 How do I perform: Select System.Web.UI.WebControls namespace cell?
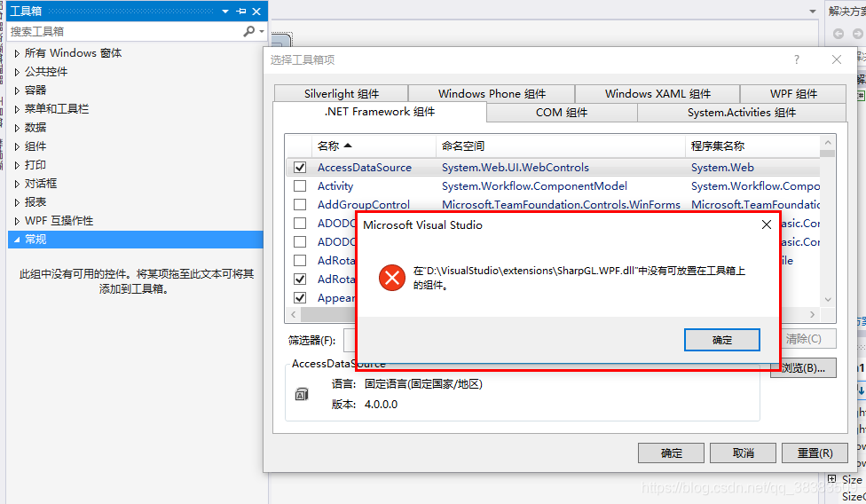516,168
